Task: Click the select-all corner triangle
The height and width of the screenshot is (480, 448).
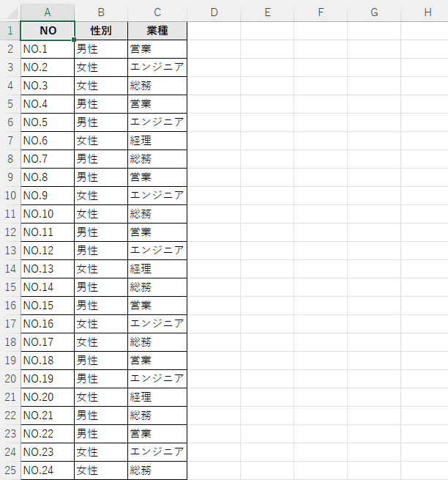Action: coord(12,12)
